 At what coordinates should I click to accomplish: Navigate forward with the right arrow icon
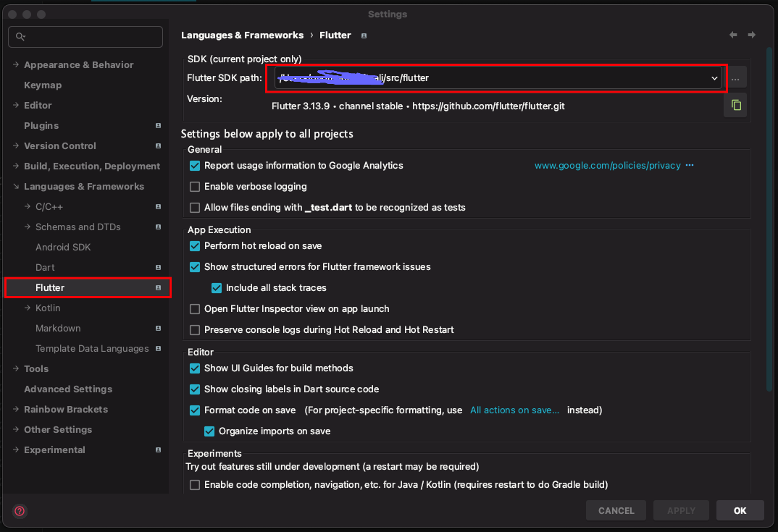point(752,35)
